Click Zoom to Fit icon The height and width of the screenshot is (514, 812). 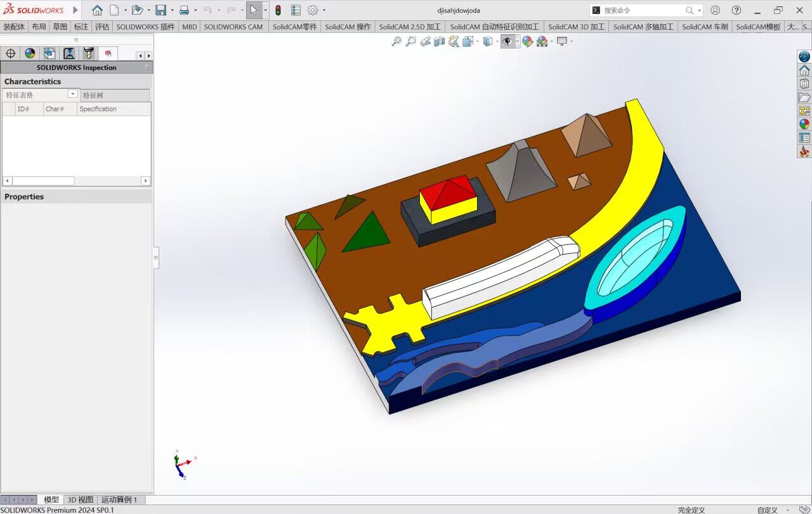396,41
